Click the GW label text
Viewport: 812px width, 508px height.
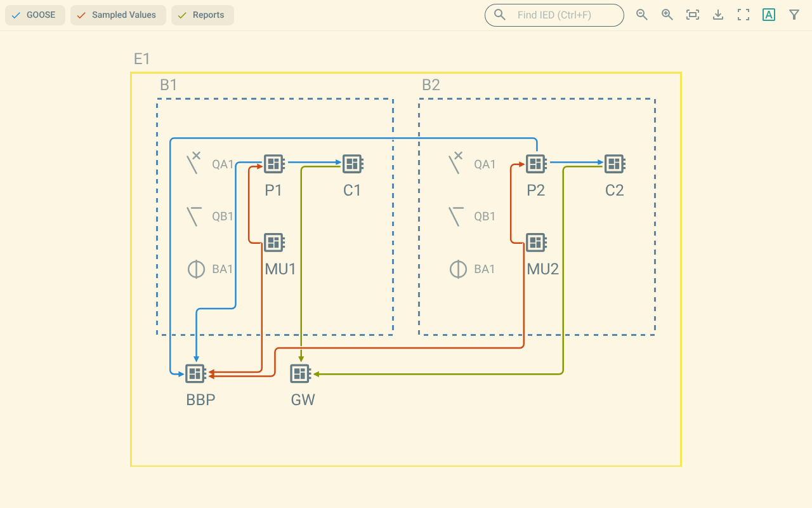[x=303, y=400]
